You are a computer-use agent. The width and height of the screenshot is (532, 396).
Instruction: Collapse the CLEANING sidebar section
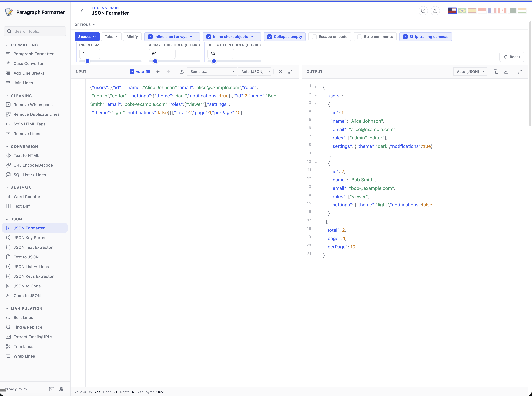point(19,96)
